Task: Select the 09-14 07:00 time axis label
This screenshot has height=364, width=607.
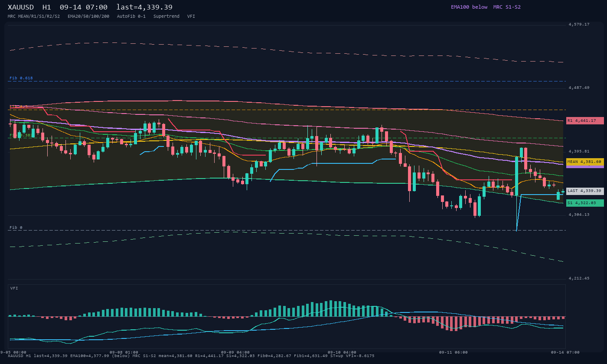Action: [565, 352]
